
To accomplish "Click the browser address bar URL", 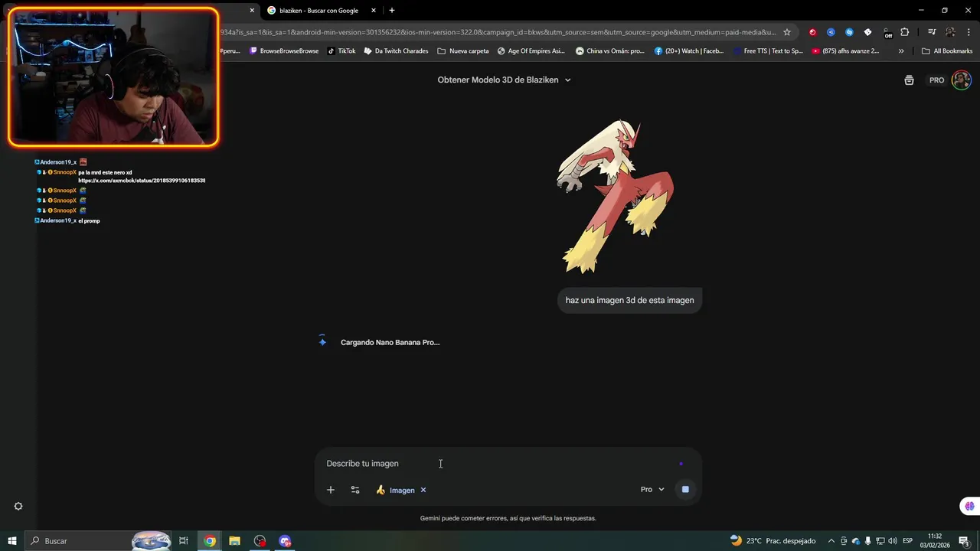I will (498, 32).
